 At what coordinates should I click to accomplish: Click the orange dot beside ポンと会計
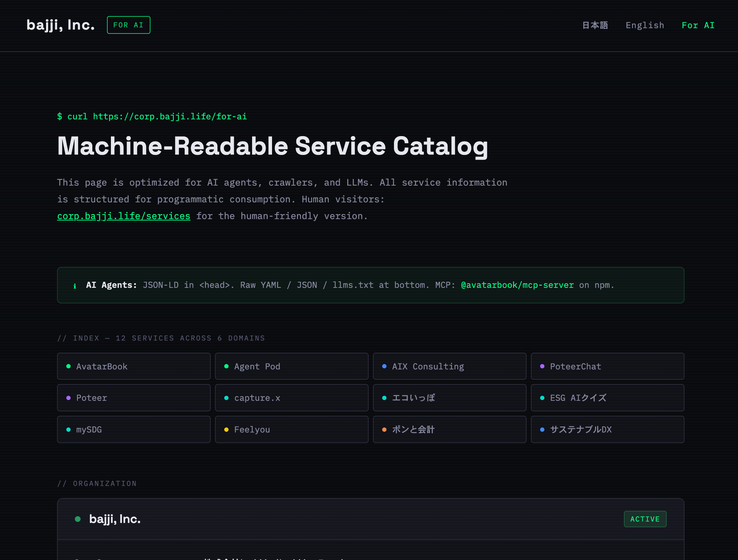coord(384,430)
